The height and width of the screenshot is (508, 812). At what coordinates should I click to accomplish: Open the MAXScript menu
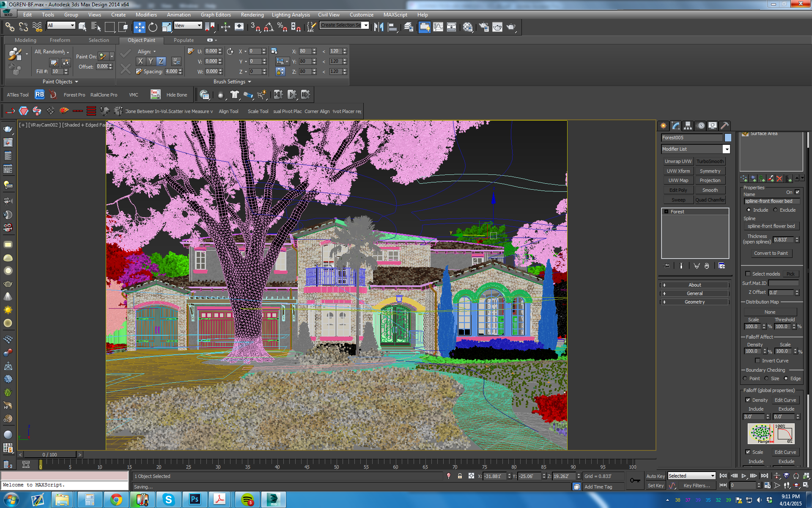click(x=395, y=15)
